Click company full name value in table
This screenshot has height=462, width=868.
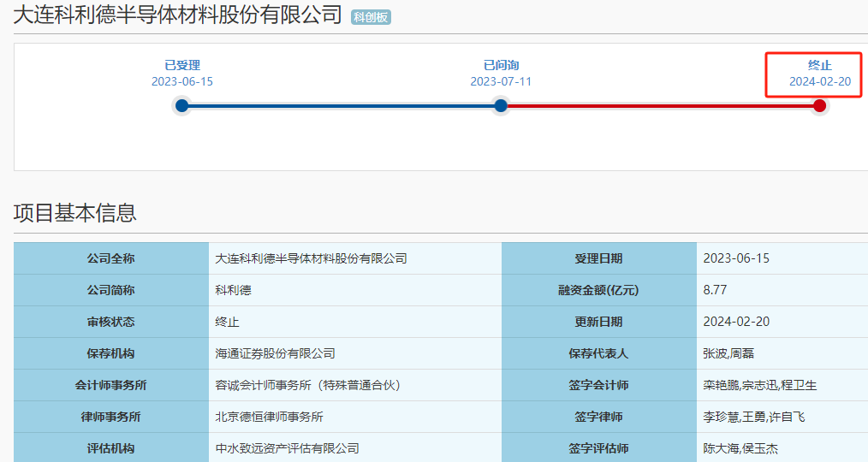311,258
